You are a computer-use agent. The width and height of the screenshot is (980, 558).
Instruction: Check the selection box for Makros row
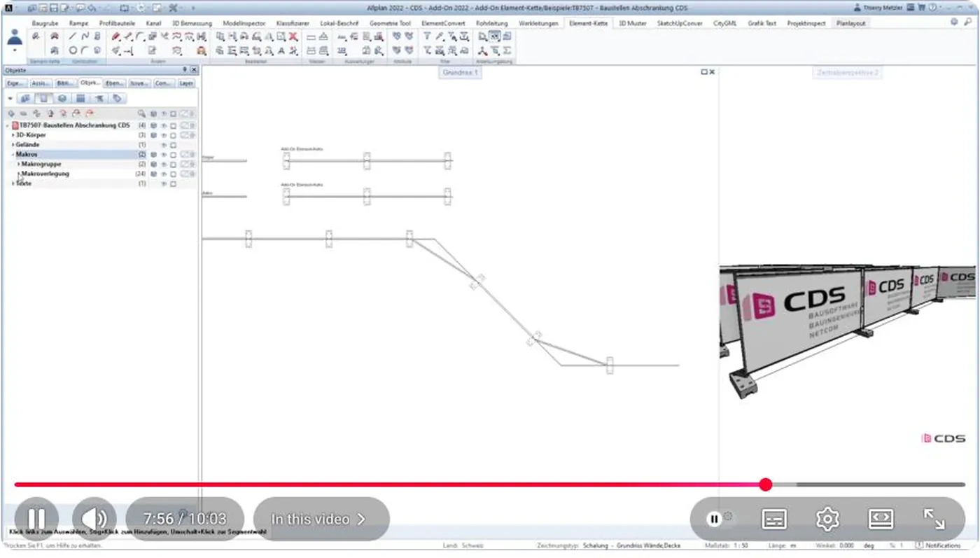pyautogui.click(x=174, y=154)
